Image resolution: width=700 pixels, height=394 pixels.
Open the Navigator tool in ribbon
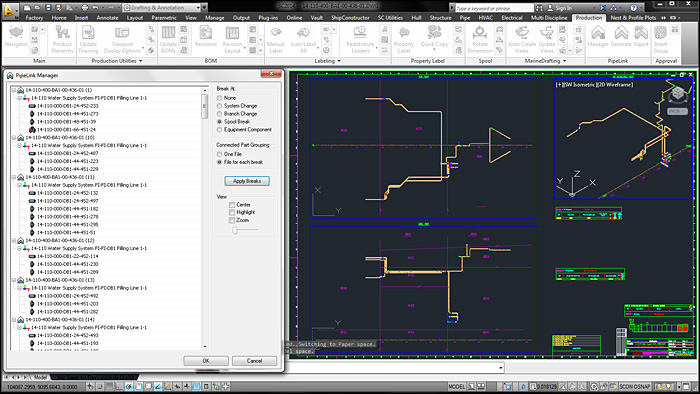click(16, 37)
